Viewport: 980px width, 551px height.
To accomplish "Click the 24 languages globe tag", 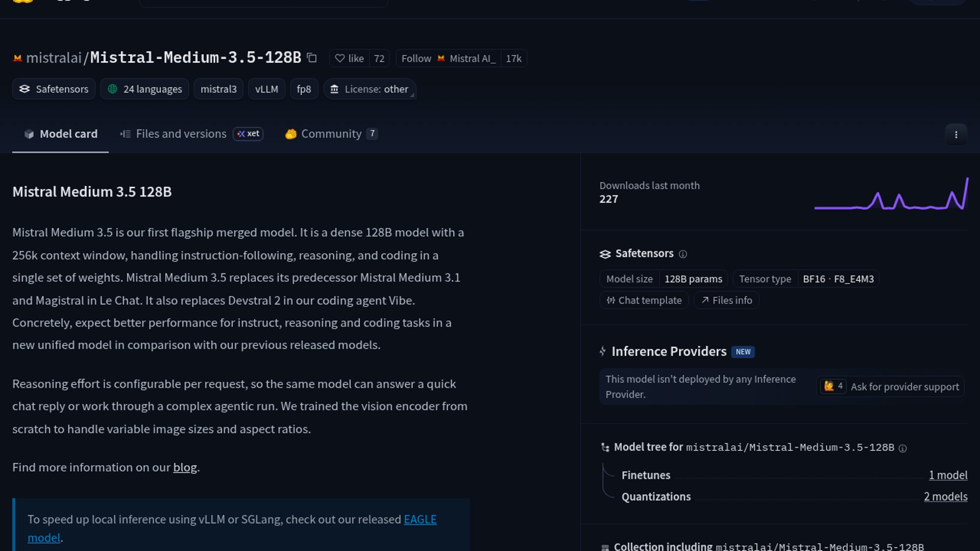I will coord(145,89).
